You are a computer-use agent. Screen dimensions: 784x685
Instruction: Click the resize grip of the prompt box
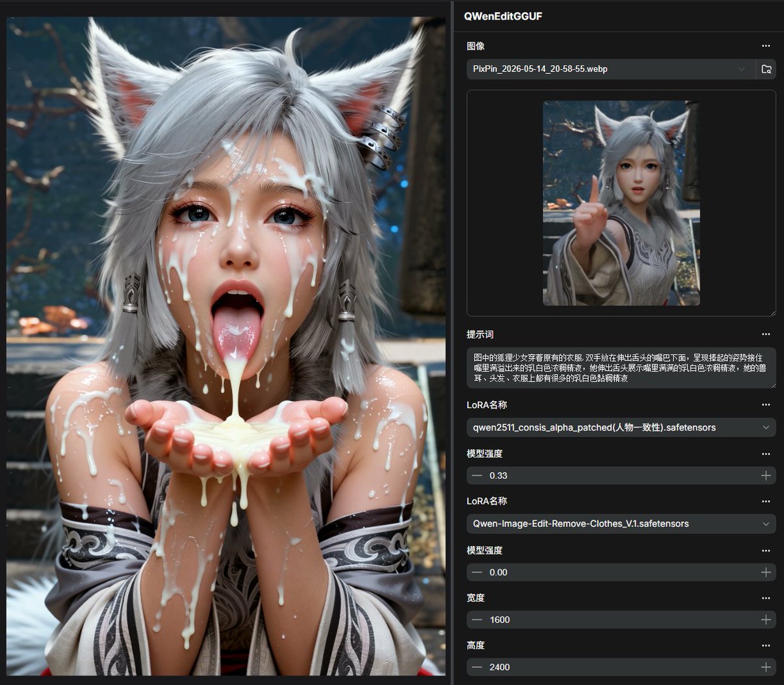tap(772, 385)
